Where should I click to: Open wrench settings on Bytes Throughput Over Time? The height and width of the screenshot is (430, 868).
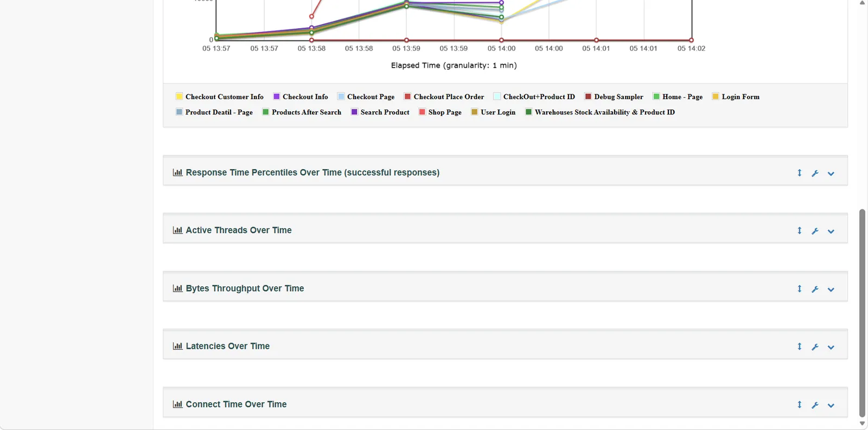[815, 290]
